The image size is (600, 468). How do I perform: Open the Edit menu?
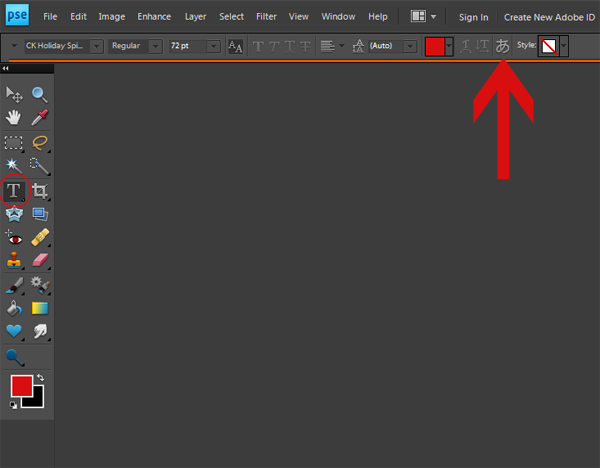point(78,17)
